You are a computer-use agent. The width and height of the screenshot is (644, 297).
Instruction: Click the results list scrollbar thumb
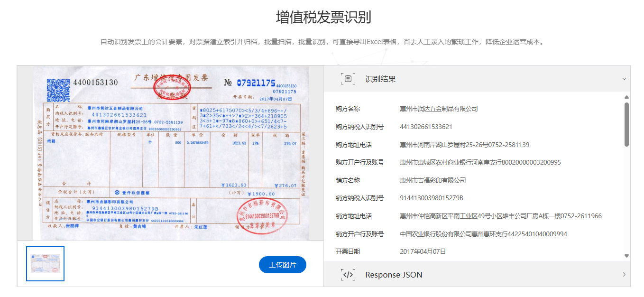pyautogui.click(x=626, y=124)
